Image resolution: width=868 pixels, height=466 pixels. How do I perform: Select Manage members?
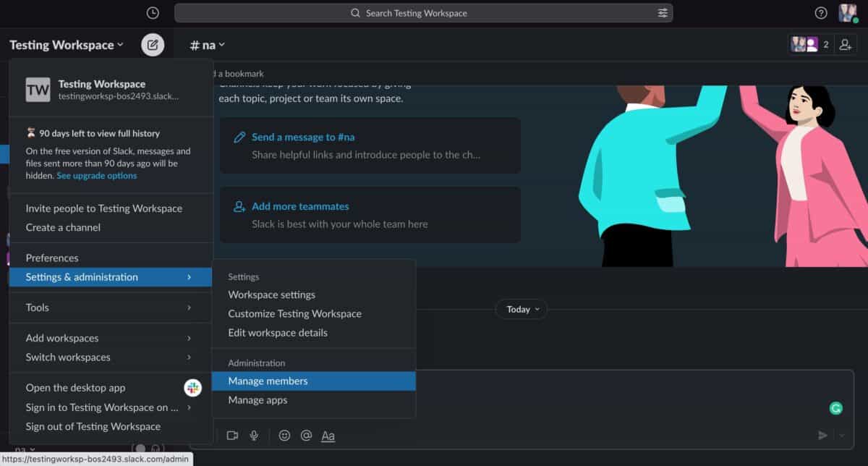click(314, 381)
